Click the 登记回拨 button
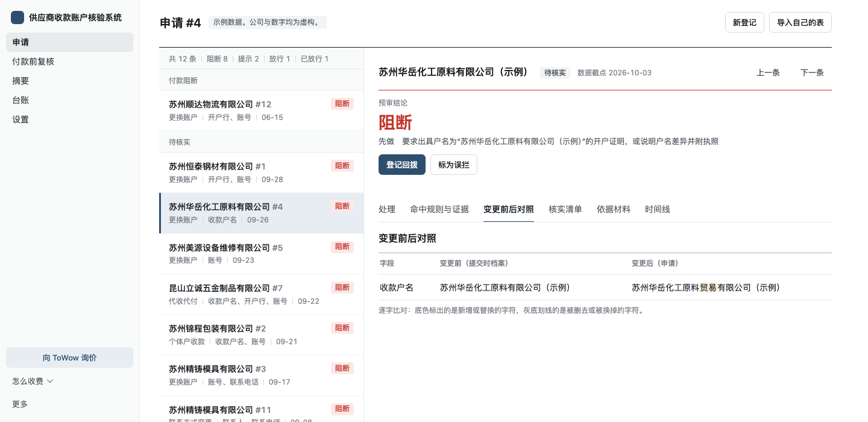 click(x=402, y=165)
